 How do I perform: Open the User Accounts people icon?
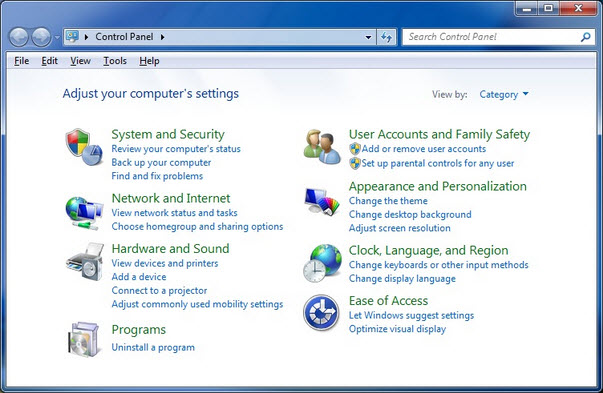[322, 147]
